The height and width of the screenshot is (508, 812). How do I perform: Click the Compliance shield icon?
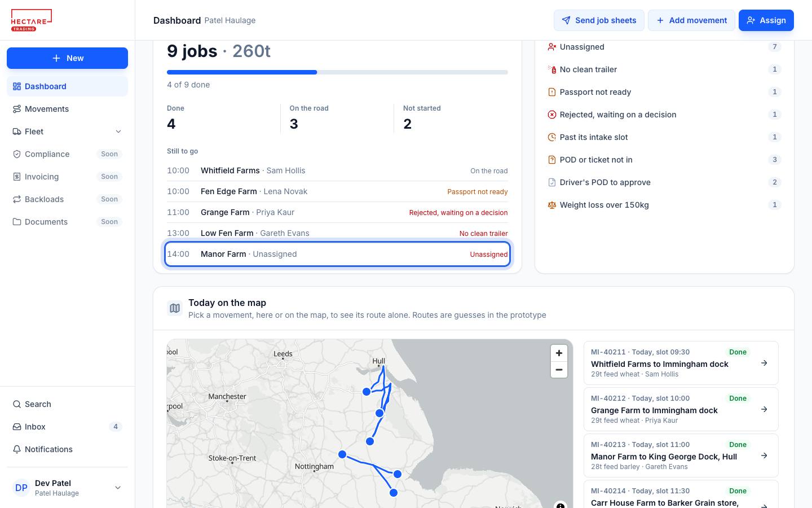[x=17, y=154]
